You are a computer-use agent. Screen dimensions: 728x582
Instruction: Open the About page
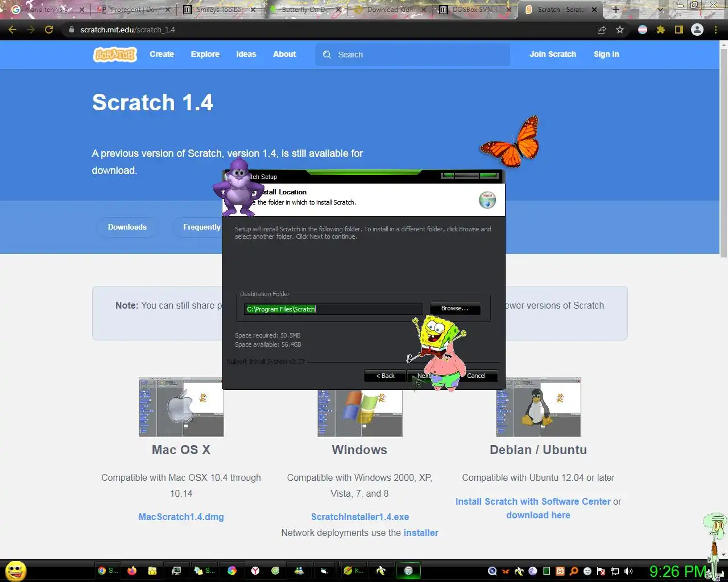(284, 54)
